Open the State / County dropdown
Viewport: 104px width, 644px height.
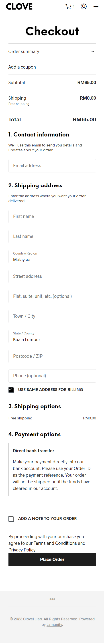point(52,336)
